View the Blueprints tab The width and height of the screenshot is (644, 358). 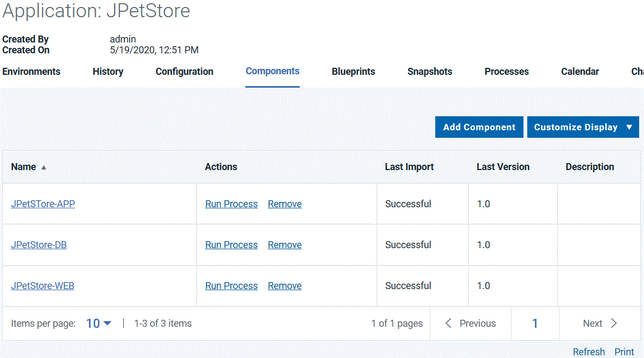(353, 71)
